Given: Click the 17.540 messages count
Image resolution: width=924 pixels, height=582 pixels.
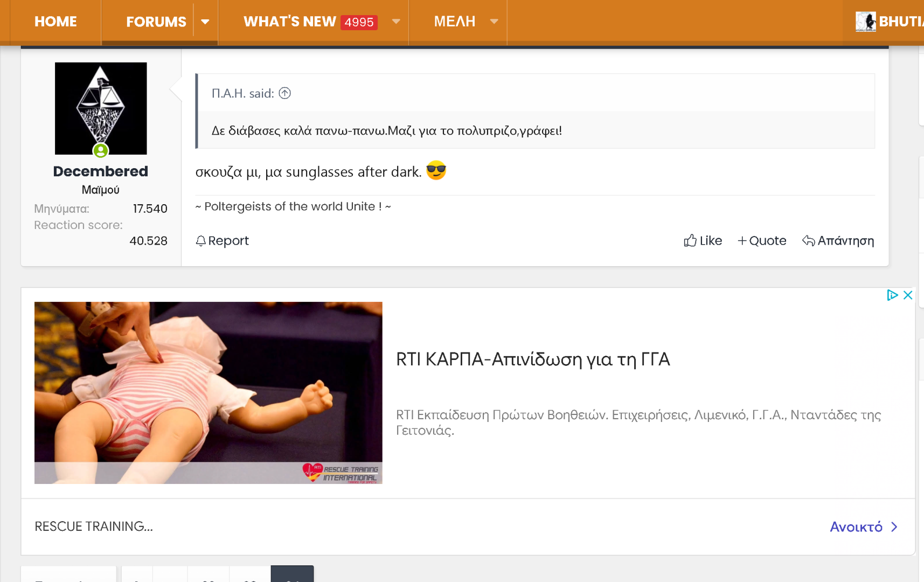Looking at the screenshot, I should point(150,209).
